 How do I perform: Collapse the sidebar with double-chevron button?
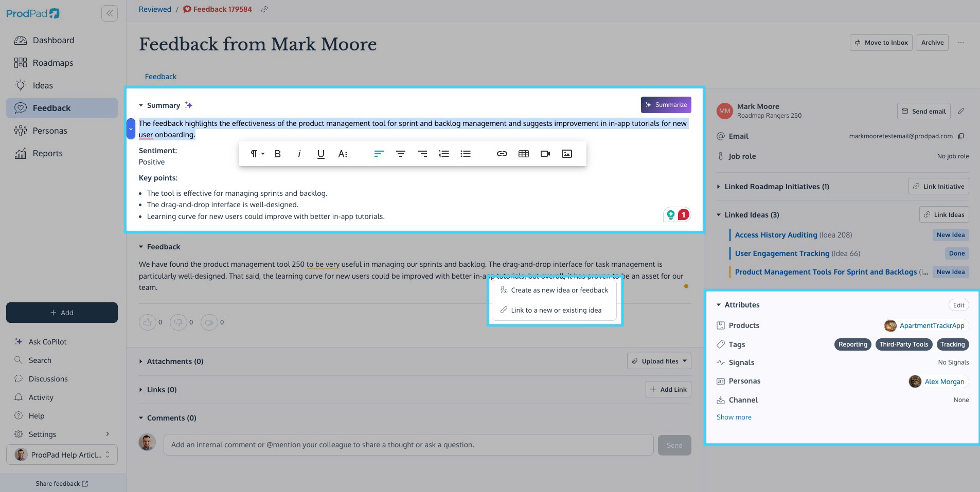coord(109,13)
